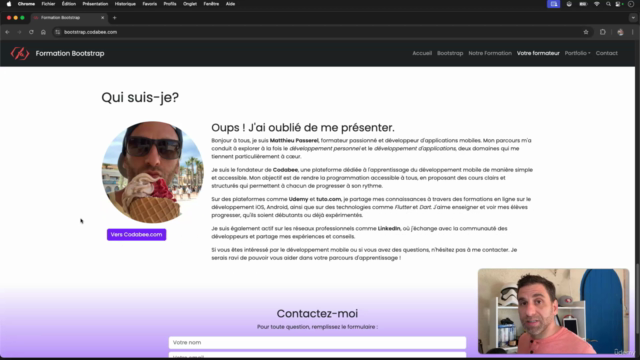Click heading Oups ! J'ai oublié de me présenter.
This screenshot has height=360, width=640.
303,127
